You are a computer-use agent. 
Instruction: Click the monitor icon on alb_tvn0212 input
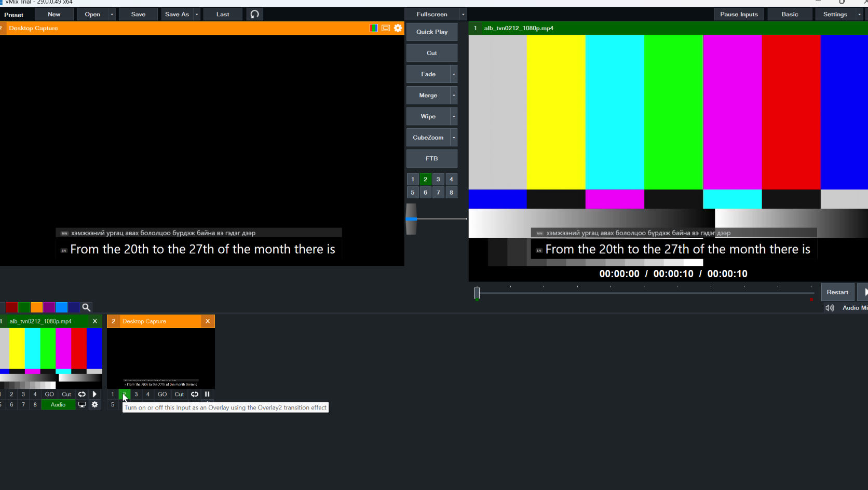pyautogui.click(x=82, y=404)
